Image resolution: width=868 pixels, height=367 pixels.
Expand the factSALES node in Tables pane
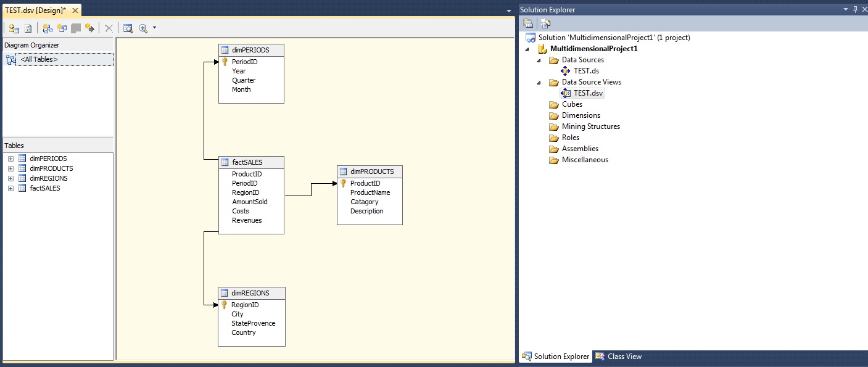coord(10,188)
